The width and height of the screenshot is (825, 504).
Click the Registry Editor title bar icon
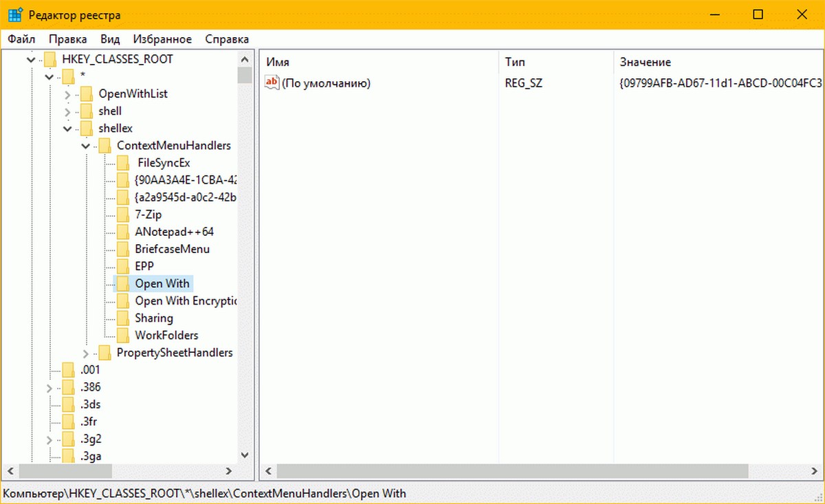15,14
